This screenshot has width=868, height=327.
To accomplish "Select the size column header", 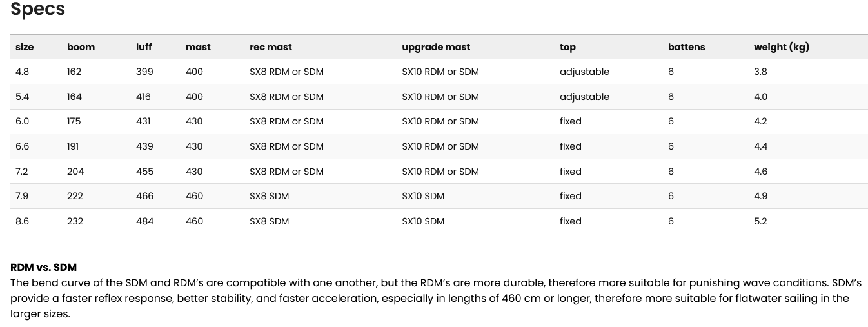I will tap(25, 47).
